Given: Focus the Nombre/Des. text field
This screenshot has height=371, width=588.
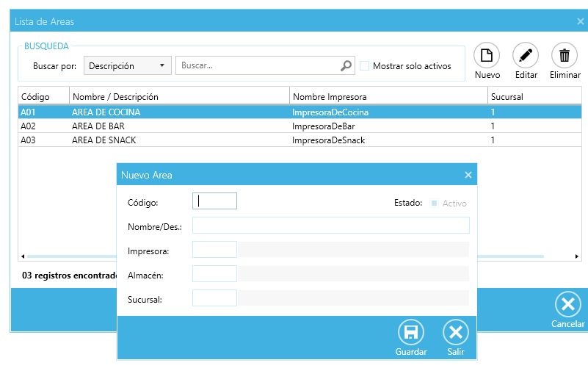Looking at the screenshot, I should (330, 225).
